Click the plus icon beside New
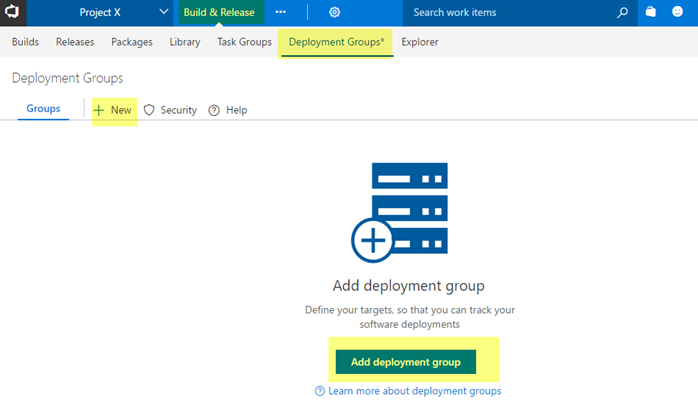Viewport: 698px width, 408px height. 99,110
